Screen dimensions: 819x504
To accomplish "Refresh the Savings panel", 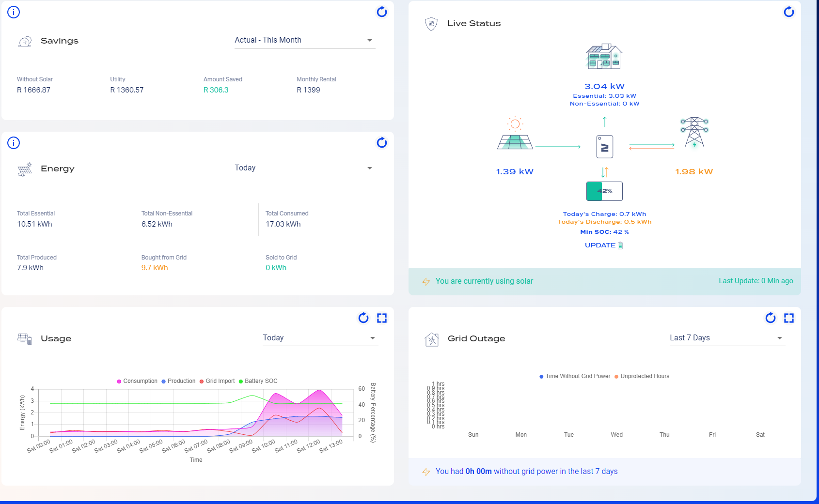I will 382,12.
